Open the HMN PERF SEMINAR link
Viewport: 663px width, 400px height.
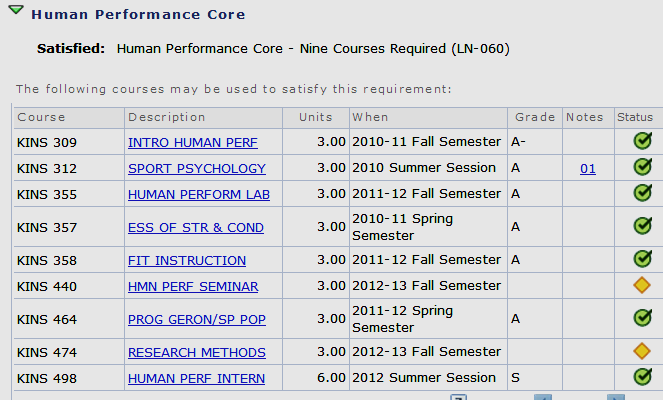coord(193,287)
